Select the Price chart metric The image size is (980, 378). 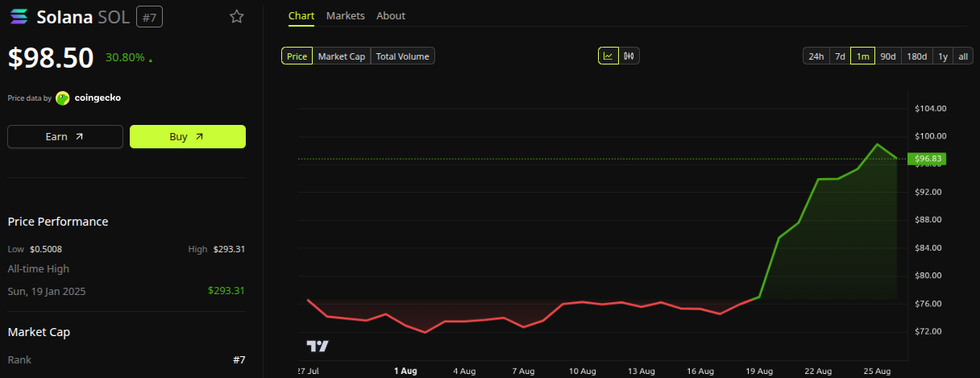(297, 56)
